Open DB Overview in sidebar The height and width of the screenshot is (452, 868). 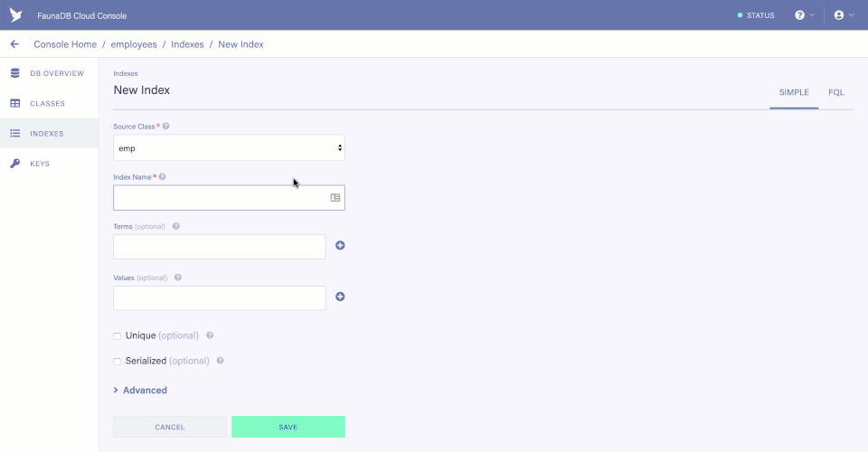click(49, 73)
